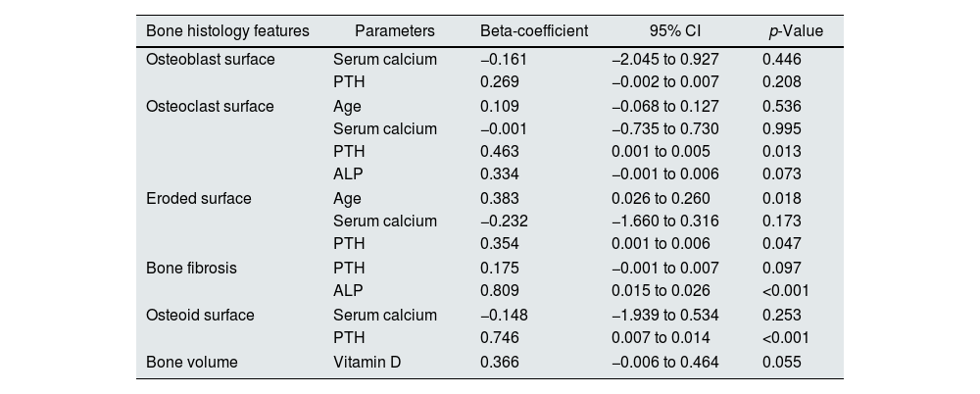980x394 pixels.
Task: Click the "p-Value" column header
Action: point(796,31)
